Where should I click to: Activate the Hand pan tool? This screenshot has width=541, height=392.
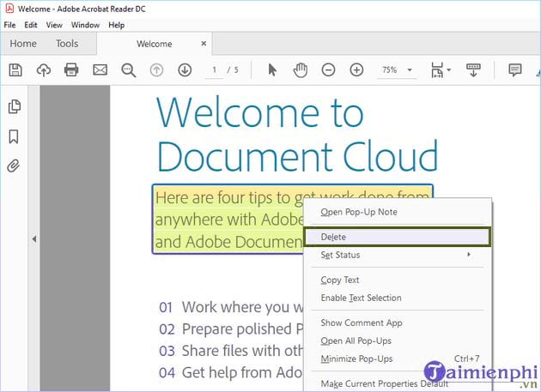[x=301, y=70]
